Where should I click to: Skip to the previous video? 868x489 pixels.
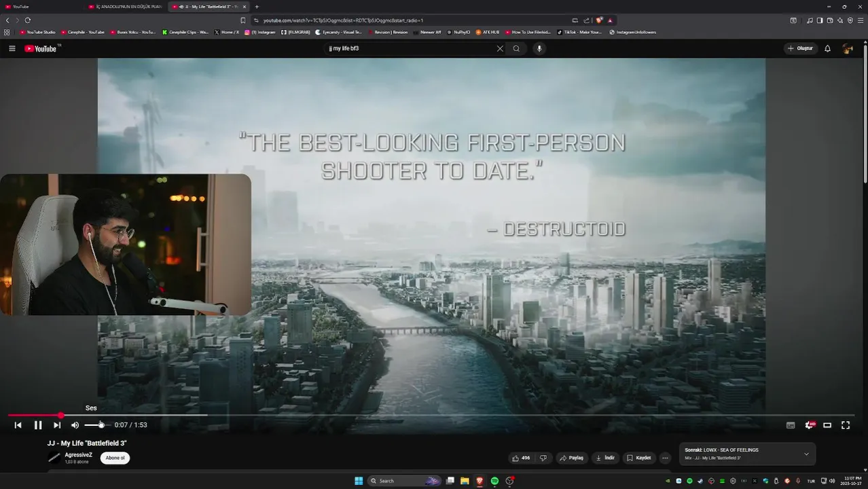tap(18, 425)
